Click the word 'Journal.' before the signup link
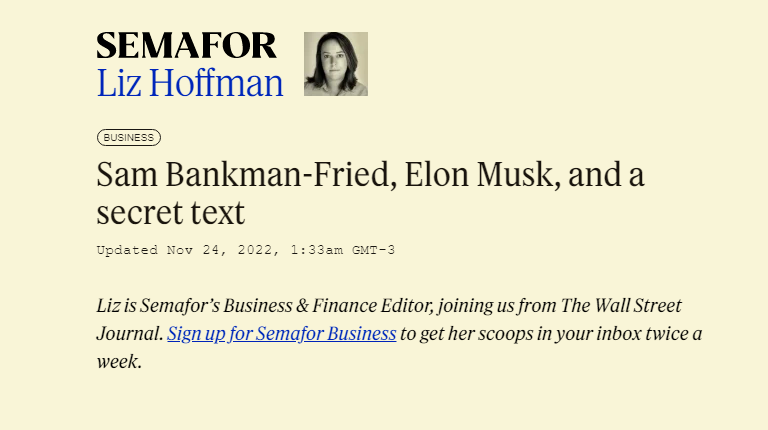 pos(130,334)
